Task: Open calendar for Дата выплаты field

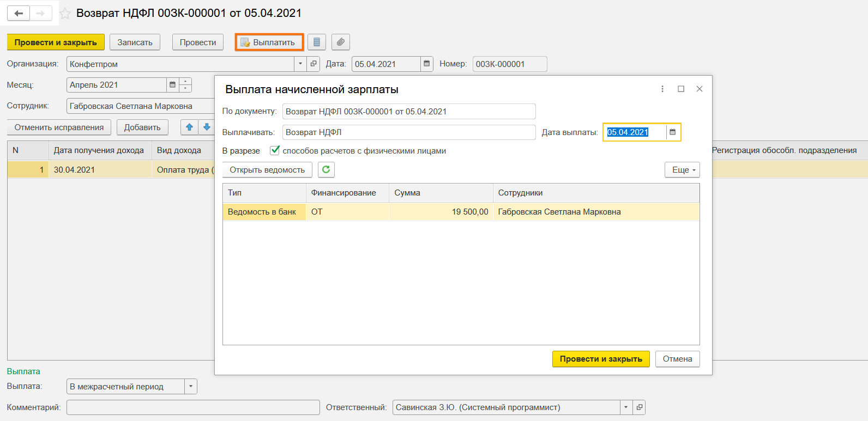Action: click(673, 132)
